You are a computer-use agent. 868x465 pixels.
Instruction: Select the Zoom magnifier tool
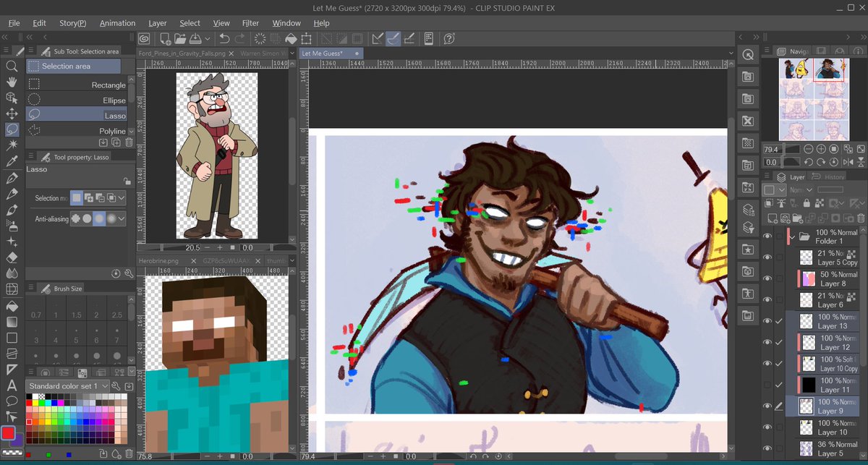(x=12, y=66)
